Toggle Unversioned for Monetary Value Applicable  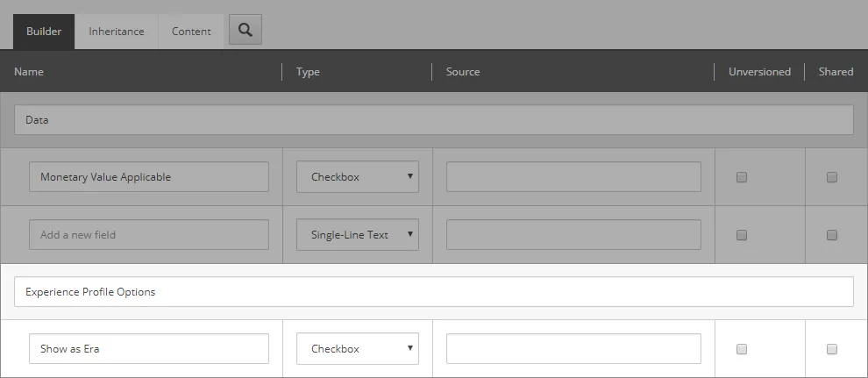tap(742, 177)
